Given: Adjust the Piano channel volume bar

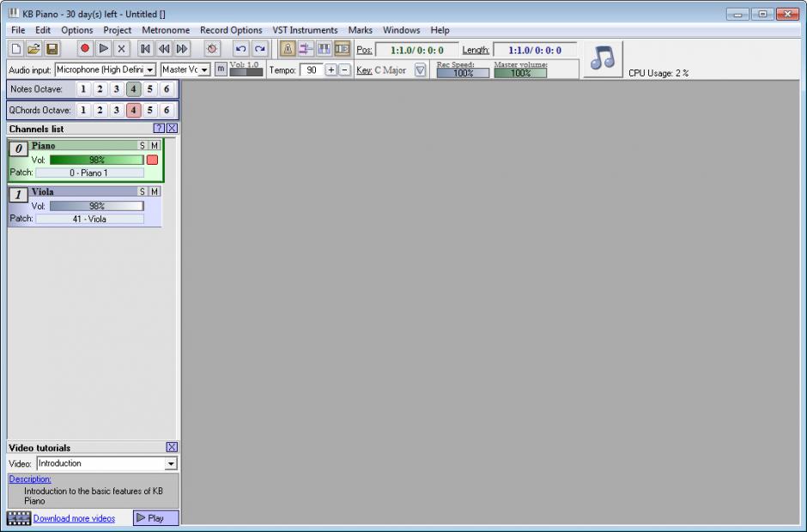Looking at the screenshot, I should click(97, 160).
